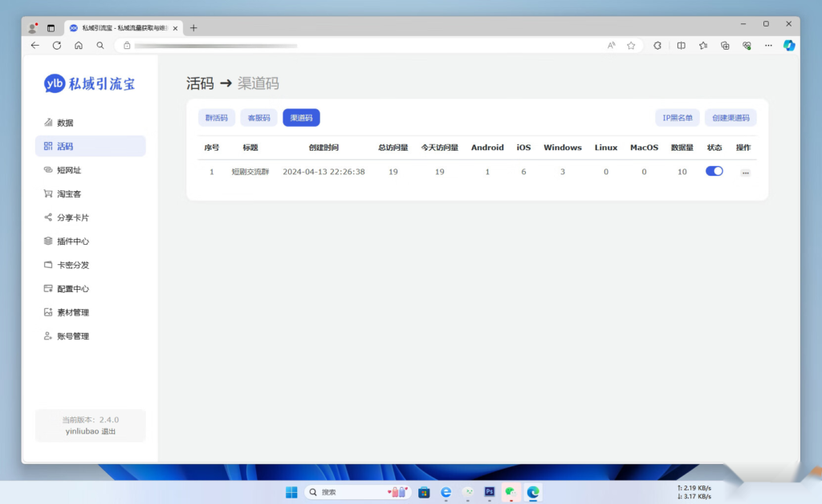Image resolution: width=822 pixels, height=504 pixels.
Task: Open the tab actions menu icon
Action: 51,28
